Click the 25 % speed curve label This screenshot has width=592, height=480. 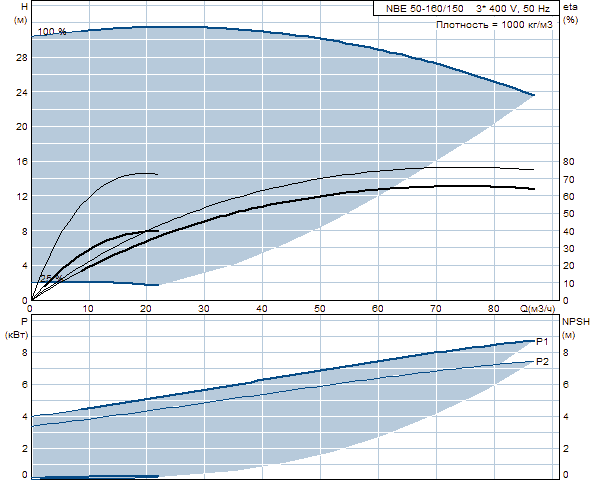[50, 278]
